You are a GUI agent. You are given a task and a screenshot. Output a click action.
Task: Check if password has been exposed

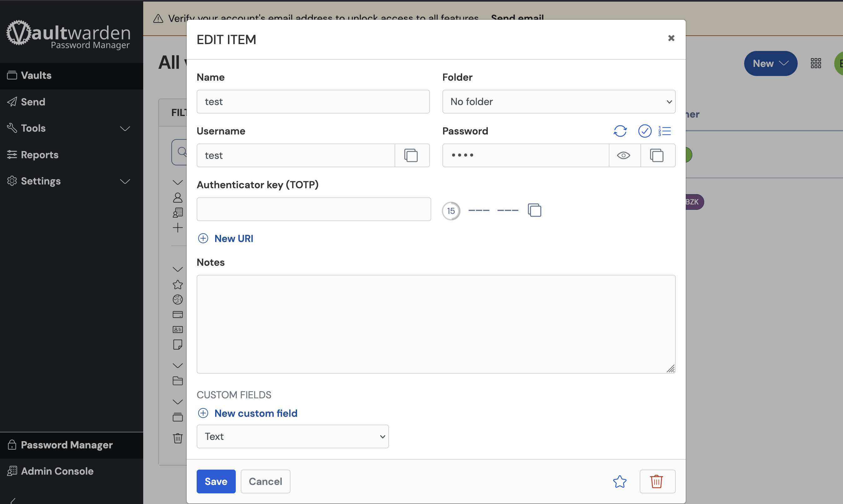[x=645, y=131]
